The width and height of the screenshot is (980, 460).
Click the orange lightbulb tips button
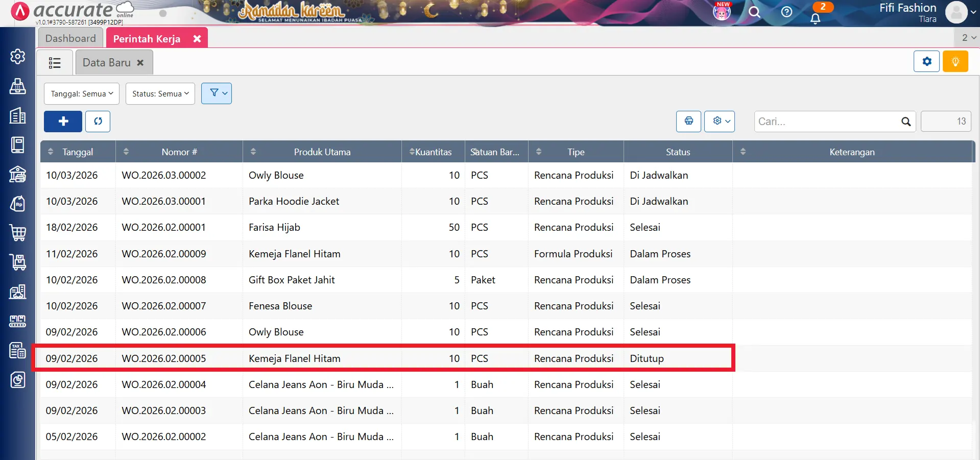[x=955, y=62]
